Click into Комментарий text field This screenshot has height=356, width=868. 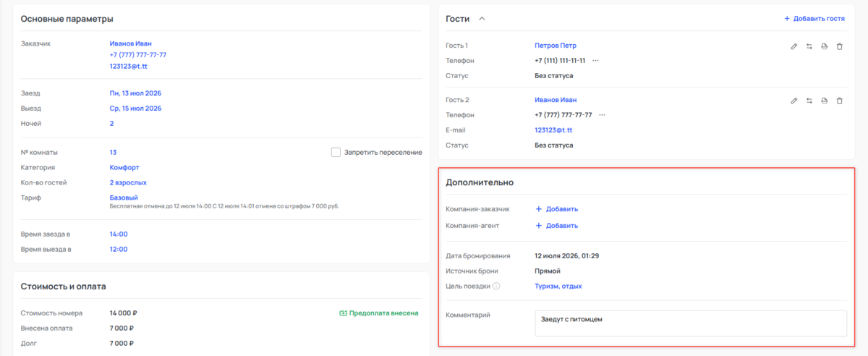pyautogui.click(x=691, y=323)
